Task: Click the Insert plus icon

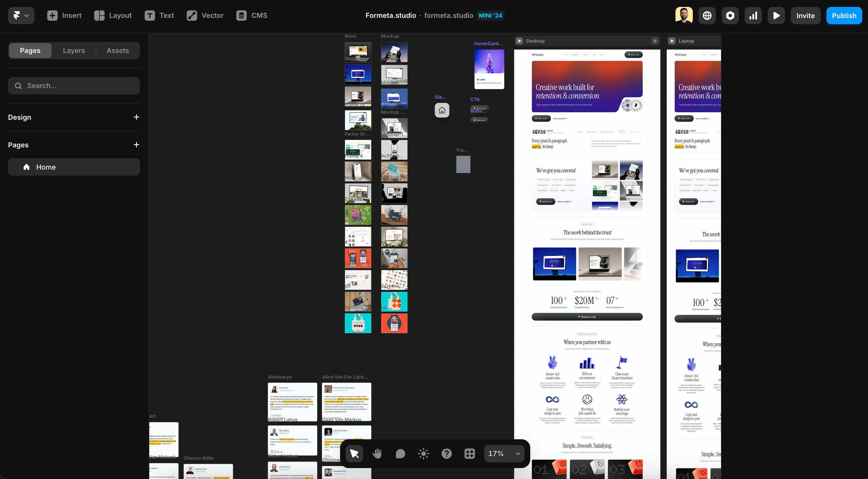Action: click(52, 16)
